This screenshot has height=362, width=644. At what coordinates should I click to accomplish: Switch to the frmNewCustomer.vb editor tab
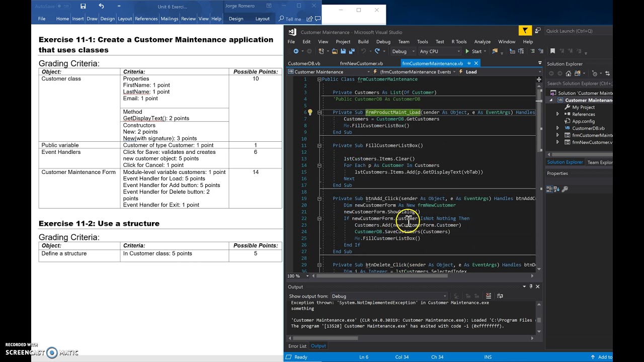point(361,63)
